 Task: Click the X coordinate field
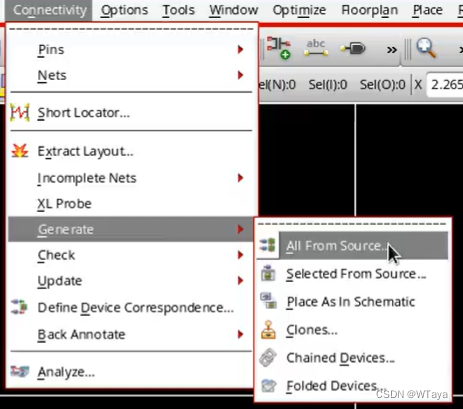coord(445,85)
